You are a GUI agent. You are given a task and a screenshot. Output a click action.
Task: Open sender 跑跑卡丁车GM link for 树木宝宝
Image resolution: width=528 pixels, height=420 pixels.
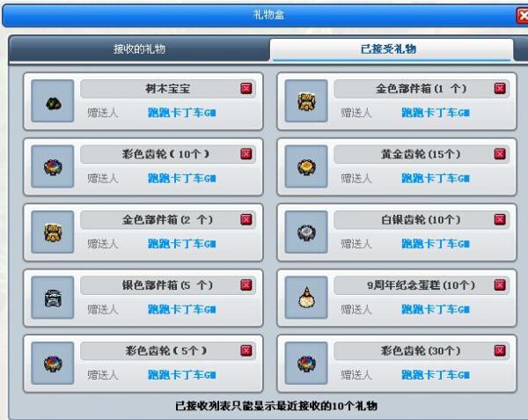click(x=182, y=113)
